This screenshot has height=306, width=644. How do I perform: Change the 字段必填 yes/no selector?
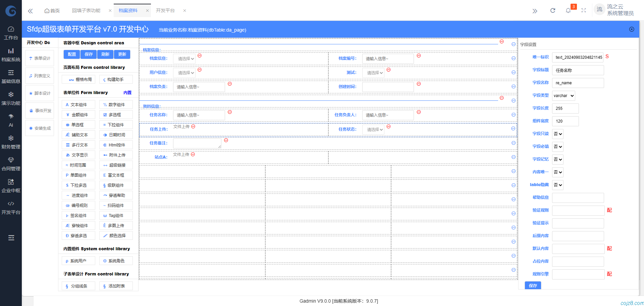[558, 147]
